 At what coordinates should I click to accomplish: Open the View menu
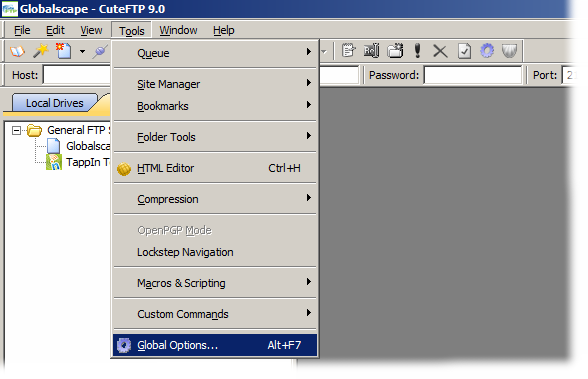tap(91, 30)
